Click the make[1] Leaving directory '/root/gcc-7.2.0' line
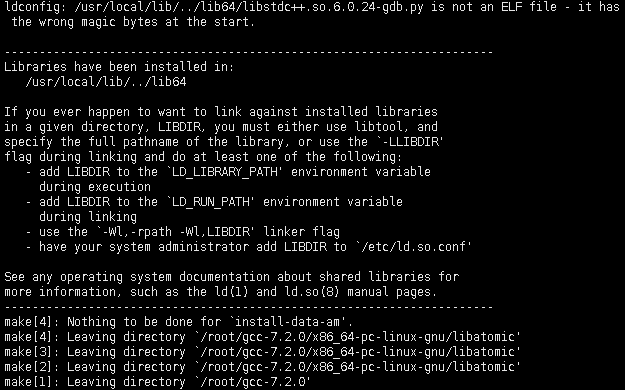Viewport: 625px width, 390px height. [157, 382]
